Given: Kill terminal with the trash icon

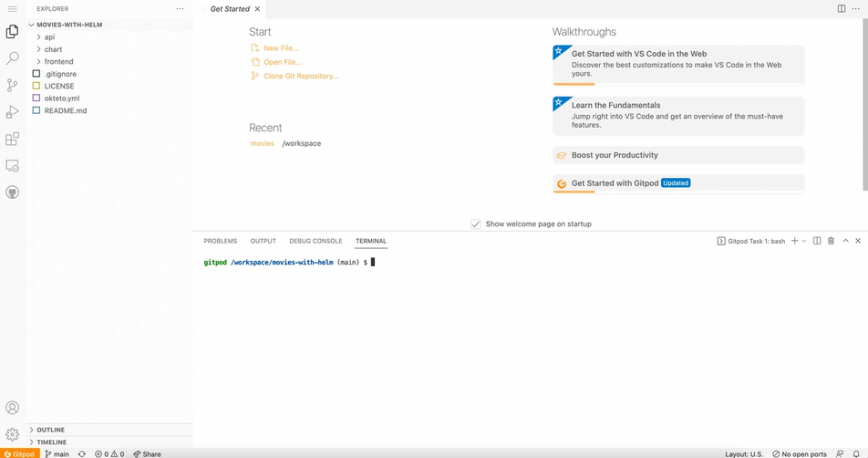Looking at the screenshot, I should click(831, 241).
